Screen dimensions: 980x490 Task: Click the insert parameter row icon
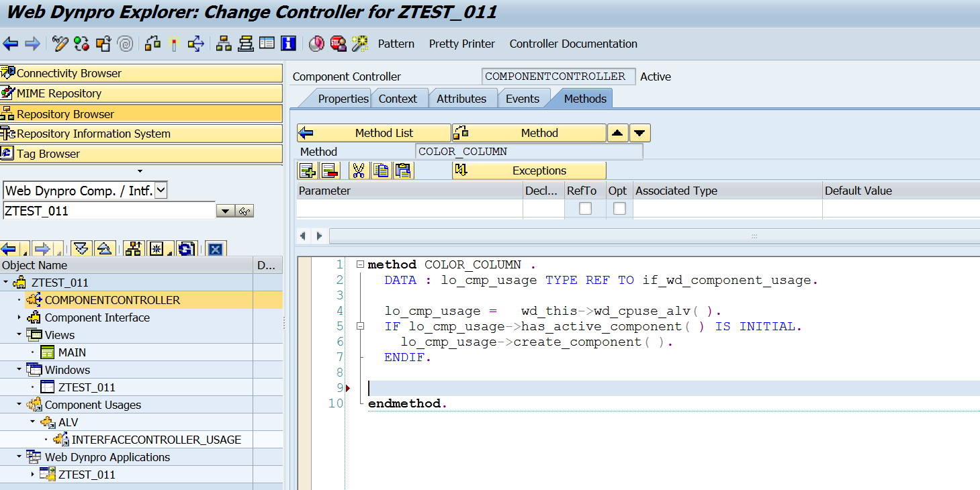[307, 170]
